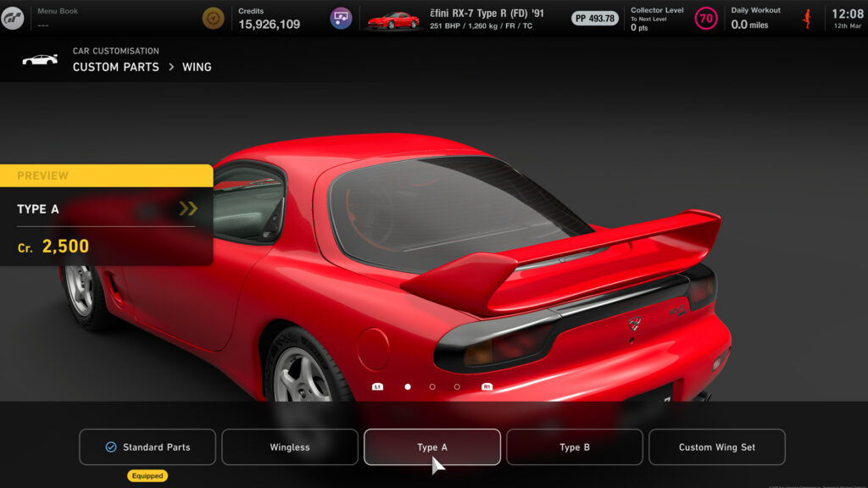Image resolution: width=868 pixels, height=488 pixels.
Task: Select the second hollow page dot
Action: click(x=431, y=387)
